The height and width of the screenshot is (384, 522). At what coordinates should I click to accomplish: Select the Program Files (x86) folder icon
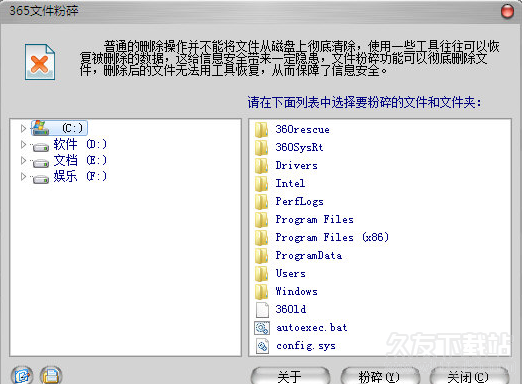coord(261,238)
